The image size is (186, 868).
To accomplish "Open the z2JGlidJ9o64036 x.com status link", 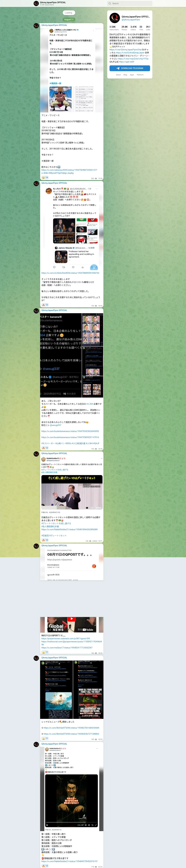I will 70,273.
